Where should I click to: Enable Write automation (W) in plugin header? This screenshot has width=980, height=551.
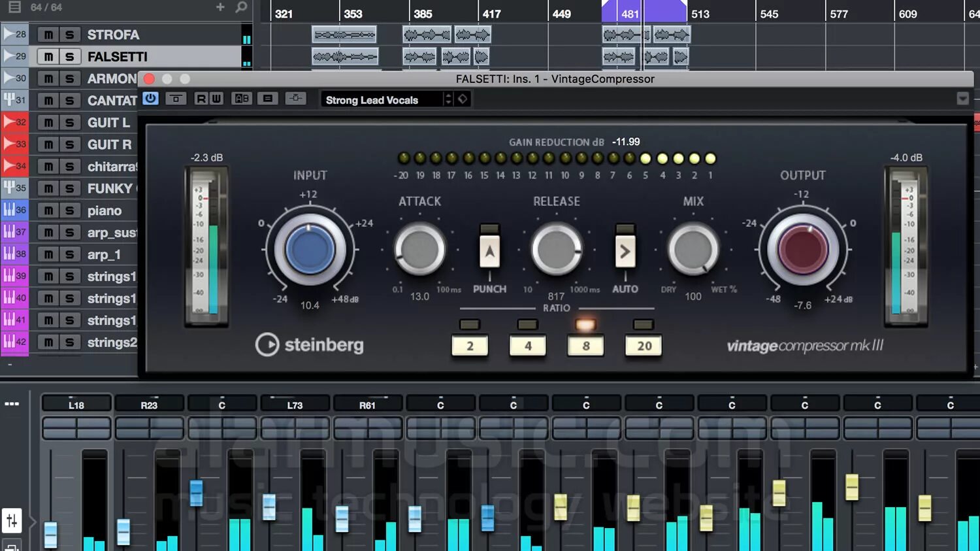(x=216, y=99)
